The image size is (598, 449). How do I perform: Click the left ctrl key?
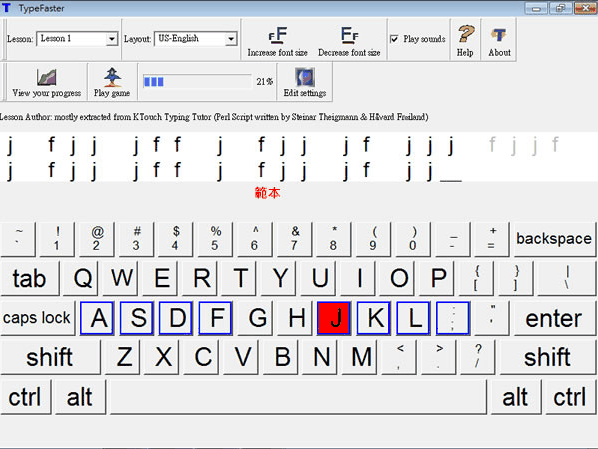pos(26,397)
